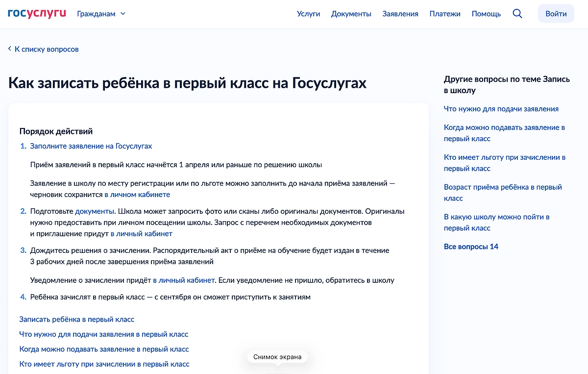The width and height of the screenshot is (588, 374).
Task: Open the 'Помощь' page
Action: (486, 14)
